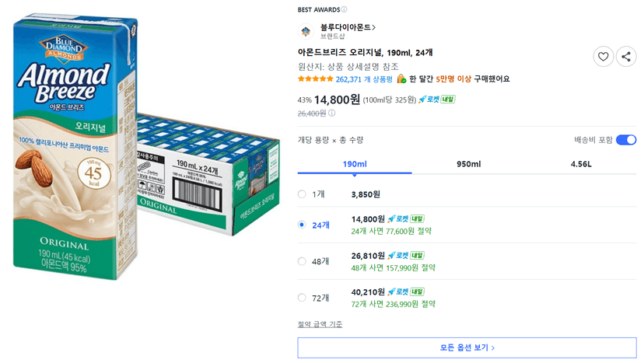Expand all options with 모든 옵션 보기
The image size is (644, 363).
point(467,347)
